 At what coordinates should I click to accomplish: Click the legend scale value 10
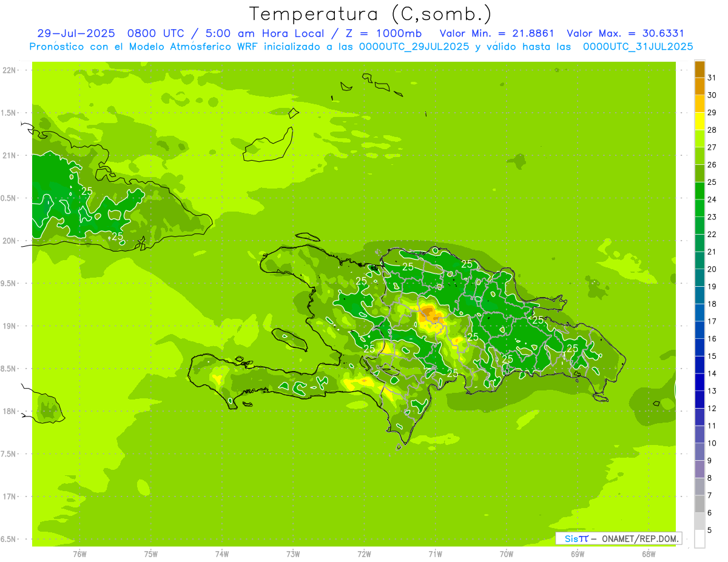click(712, 443)
